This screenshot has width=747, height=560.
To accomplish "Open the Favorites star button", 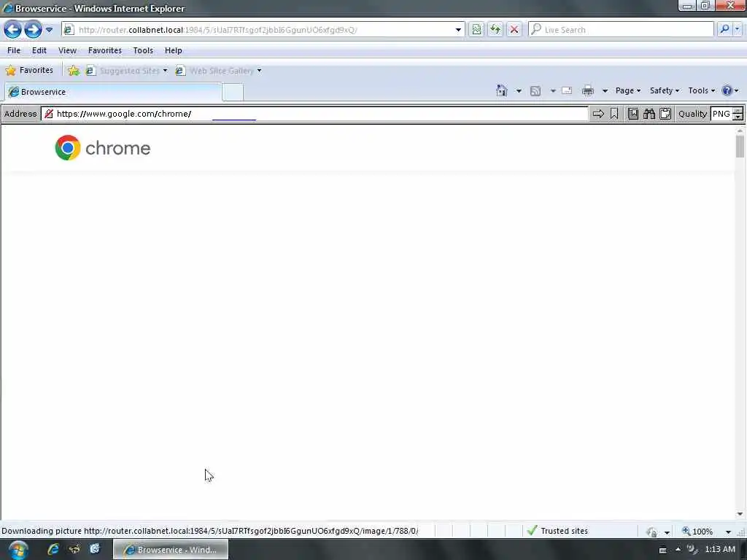I will pos(29,71).
